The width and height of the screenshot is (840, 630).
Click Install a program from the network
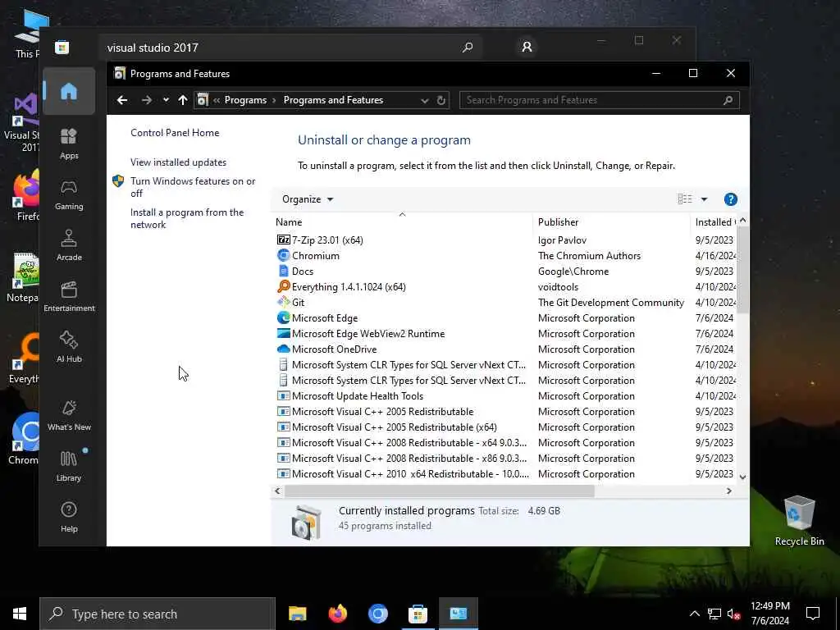(187, 218)
